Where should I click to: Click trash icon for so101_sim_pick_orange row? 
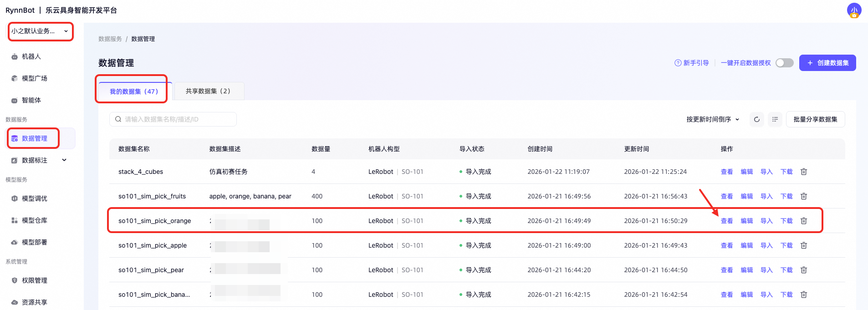click(x=804, y=221)
